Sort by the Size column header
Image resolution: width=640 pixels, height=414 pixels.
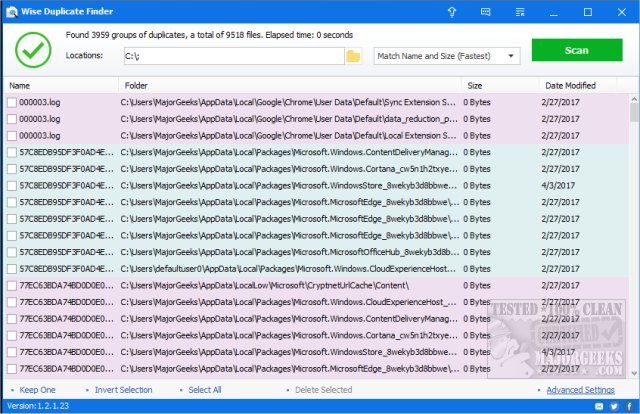pos(500,86)
